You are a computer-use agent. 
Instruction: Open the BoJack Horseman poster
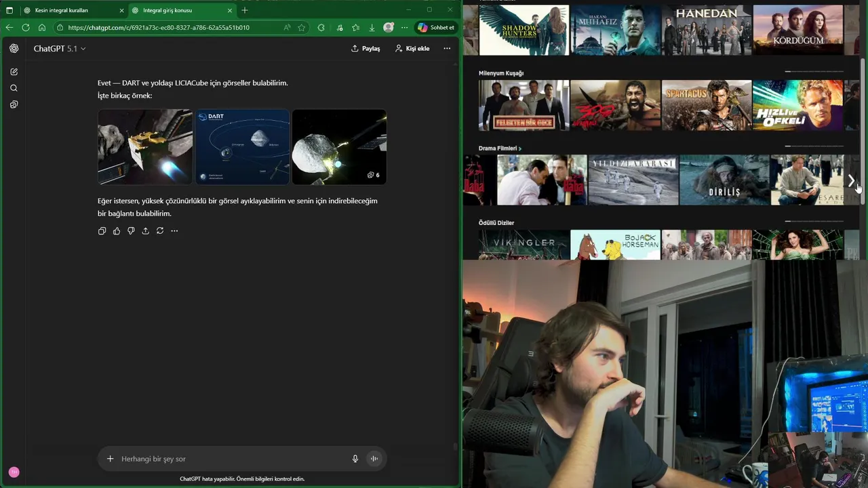pos(615,245)
